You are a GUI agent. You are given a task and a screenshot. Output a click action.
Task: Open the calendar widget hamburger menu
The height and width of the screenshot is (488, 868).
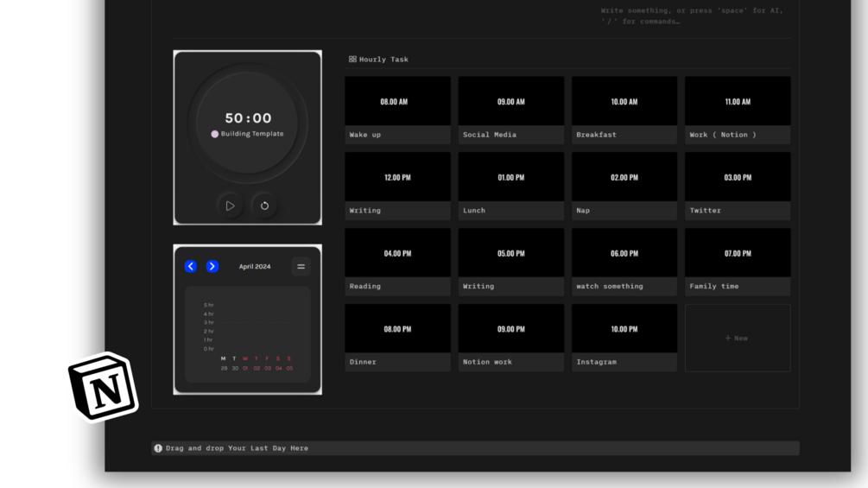click(x=301, y=267)
